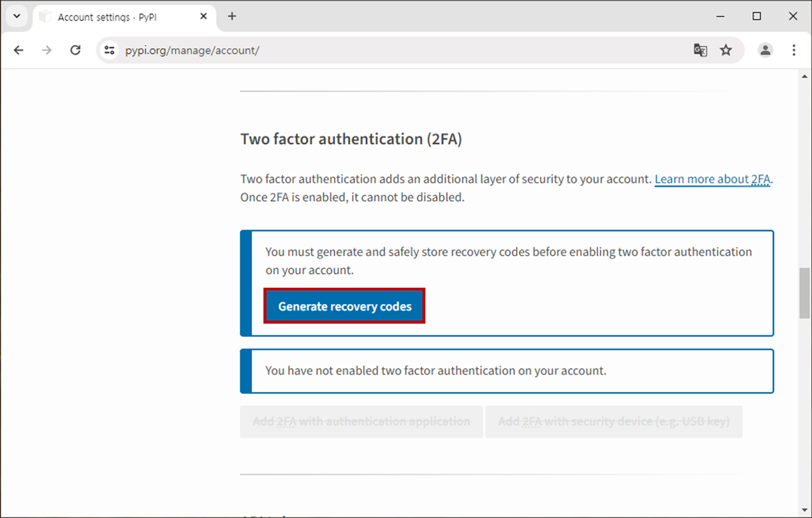Click the browser back arrow
The width and height of the screenshot is (812, 518).
(x=19, y=50)
